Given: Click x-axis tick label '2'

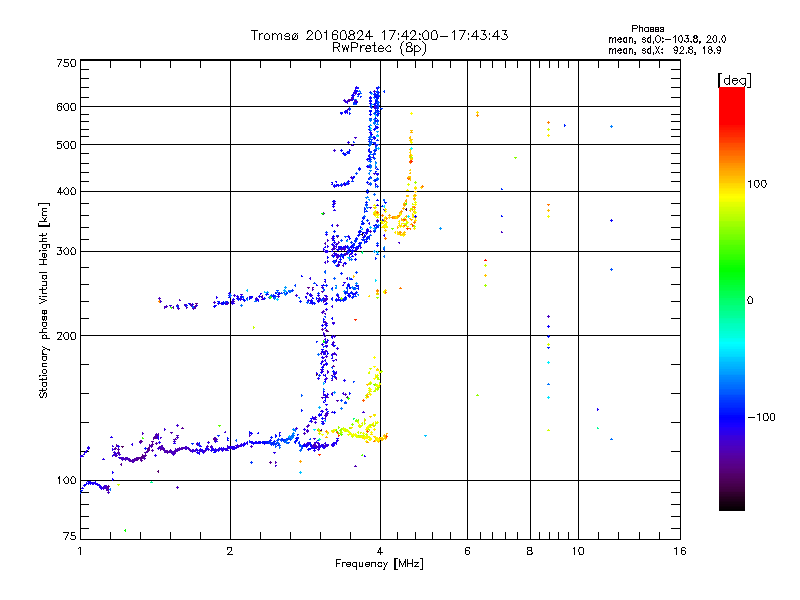Looking at the screenshot, I should pyautogui.click(x=230, y=551).
